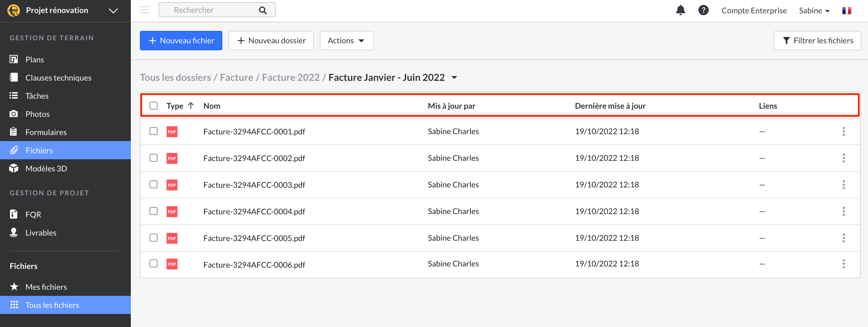Click the FQR document icon
868x327 pixels.
(14, 214)
